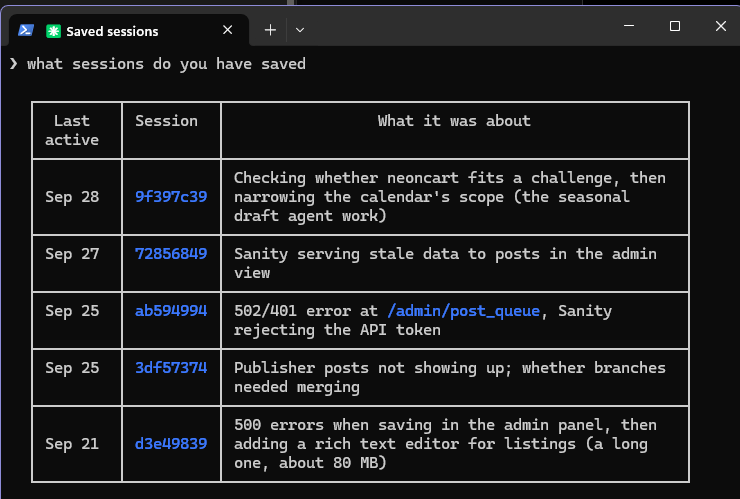Click the neoncart challenge description text
This screenshot has width=740, height=499.
(450, 197)
